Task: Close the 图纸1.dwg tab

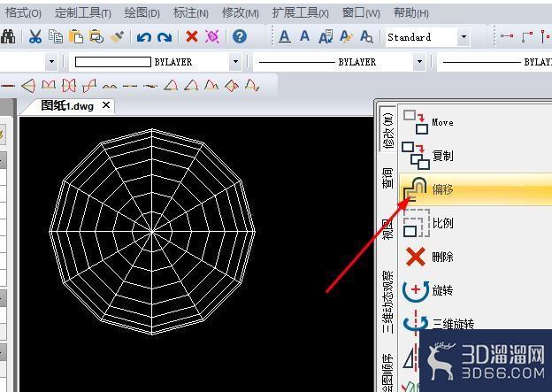Action: click(106, 105)
